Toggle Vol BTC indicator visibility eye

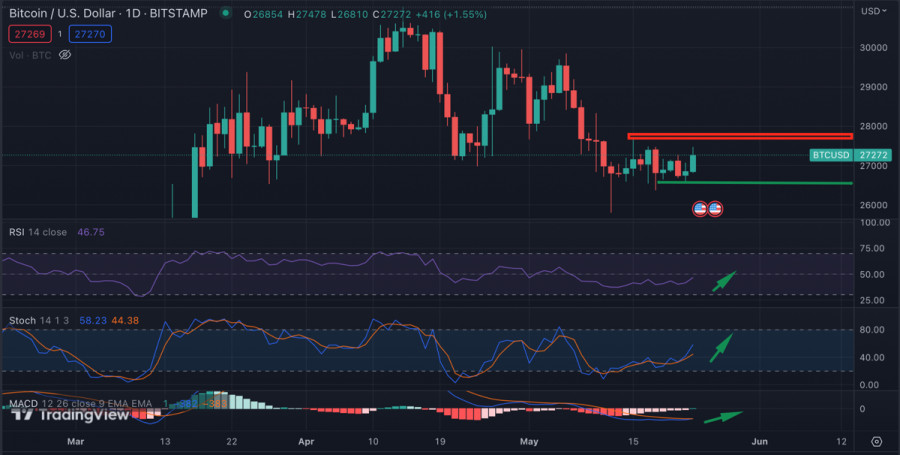65,55
